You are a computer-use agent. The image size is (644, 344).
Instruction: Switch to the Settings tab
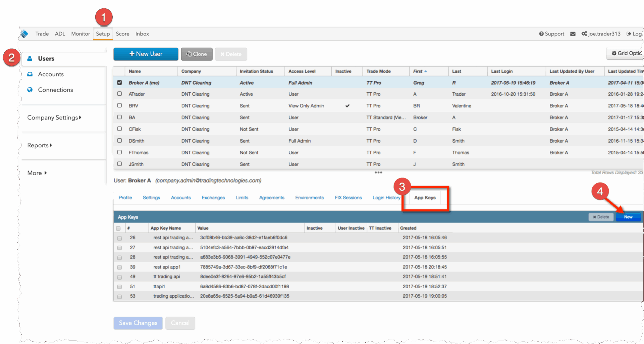(151, 198)
